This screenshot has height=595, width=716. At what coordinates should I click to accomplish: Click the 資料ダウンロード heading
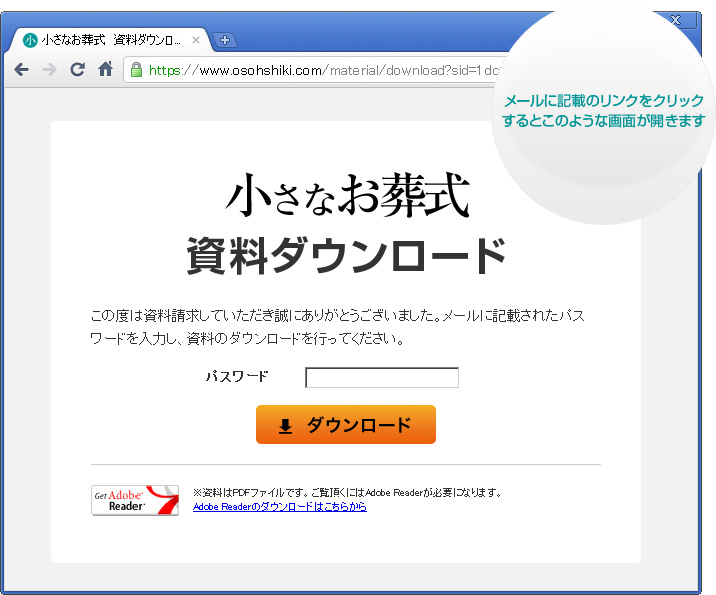[346, 256]
